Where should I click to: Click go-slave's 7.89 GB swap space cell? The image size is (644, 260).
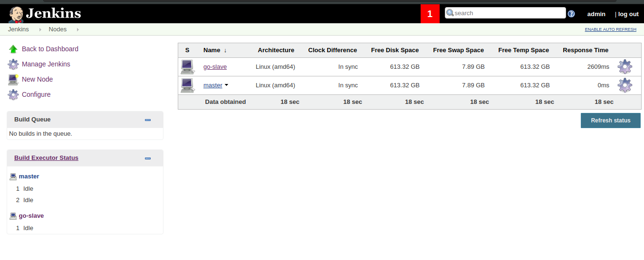click(x=473, y=67)
